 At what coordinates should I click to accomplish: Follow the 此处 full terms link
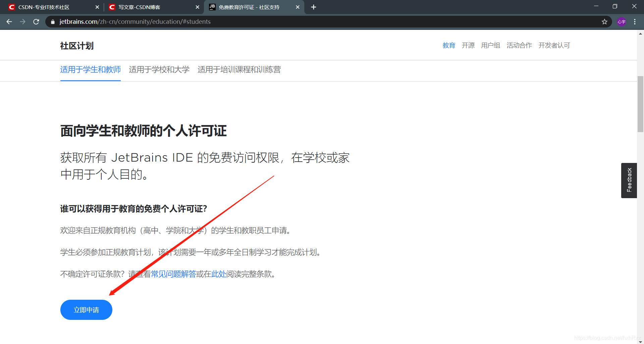click(x=219, y=274)
